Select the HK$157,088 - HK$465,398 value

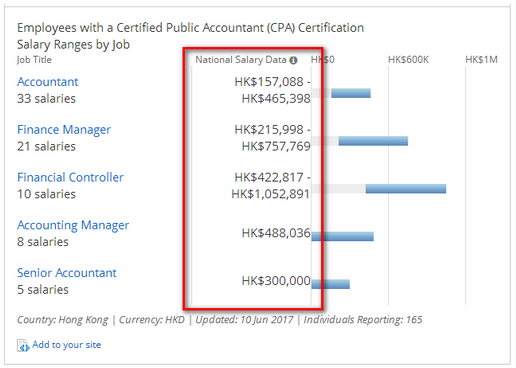(272, 90)
